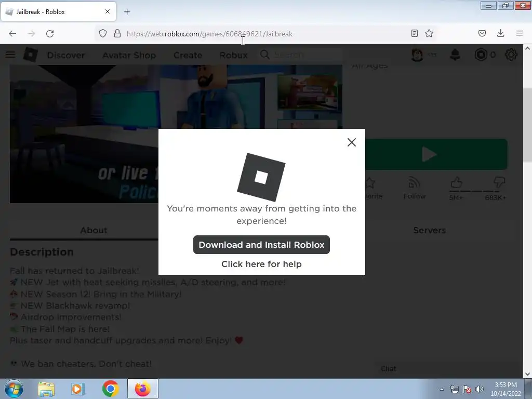The height and width of the screenshot is (399, 532).
Task: Switch to the About tab
Action: pyautogui.click(x=94, y=230)
